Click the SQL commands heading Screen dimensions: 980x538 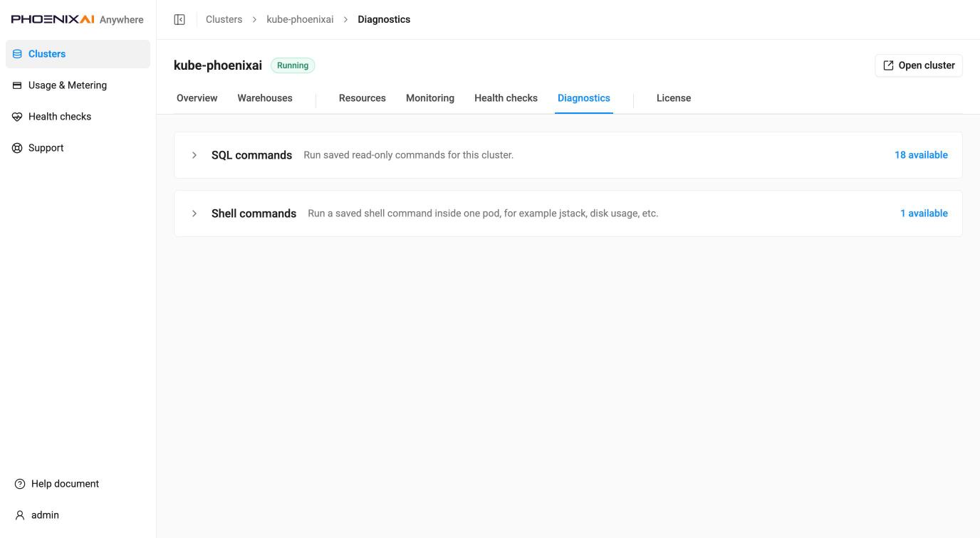[x=251, y=155]
